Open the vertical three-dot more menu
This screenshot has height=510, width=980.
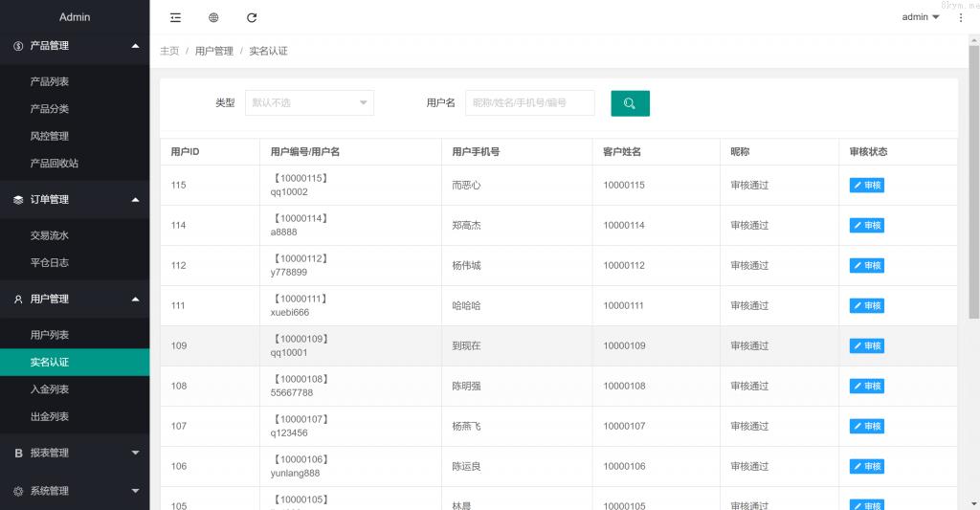point(961,17)
